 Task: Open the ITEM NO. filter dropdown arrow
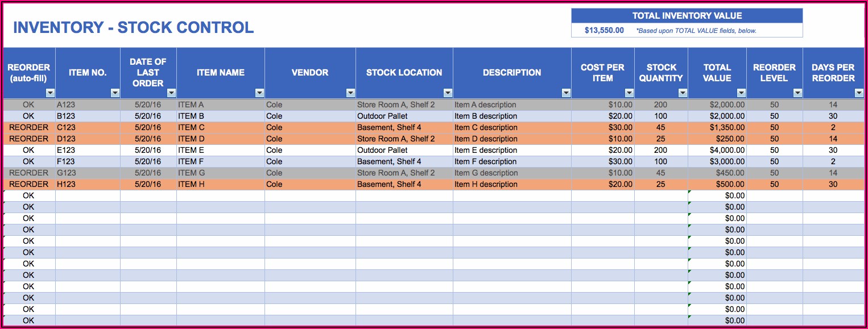click(x=115, y=93)
